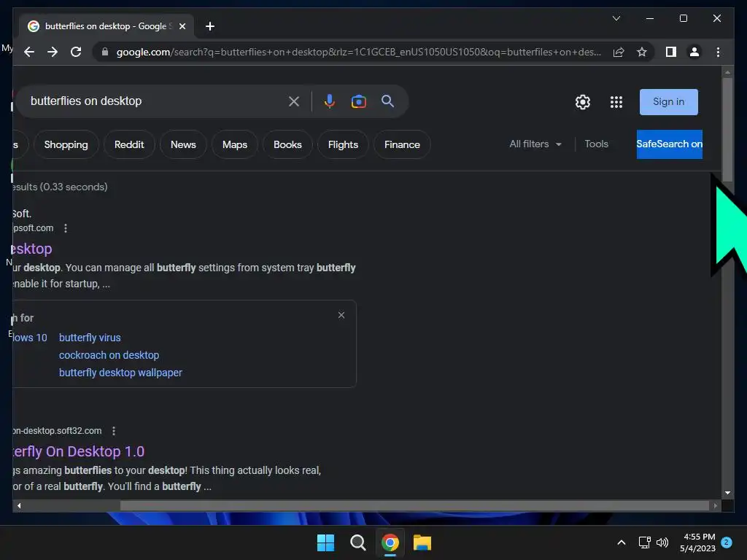Open Chrome profile menu

coord(694,52)
